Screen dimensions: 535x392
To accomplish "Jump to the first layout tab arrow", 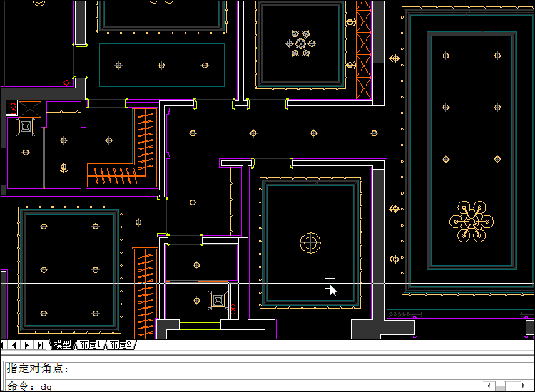I will pyautogui.click(x=2, y=345).
